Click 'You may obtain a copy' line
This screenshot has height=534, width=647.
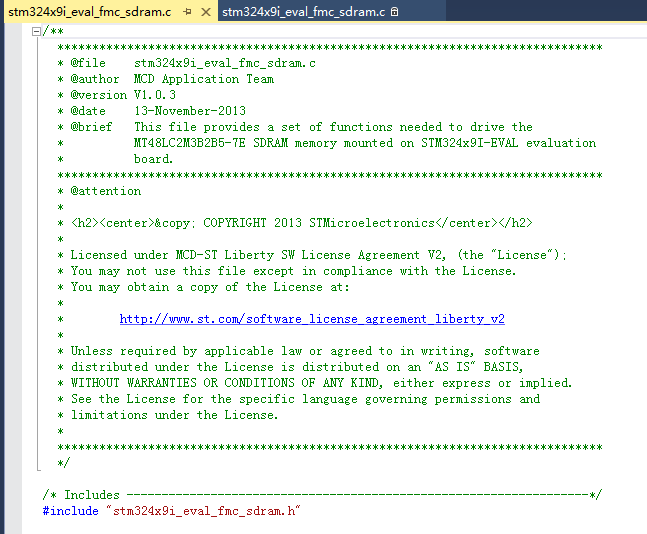203,287
